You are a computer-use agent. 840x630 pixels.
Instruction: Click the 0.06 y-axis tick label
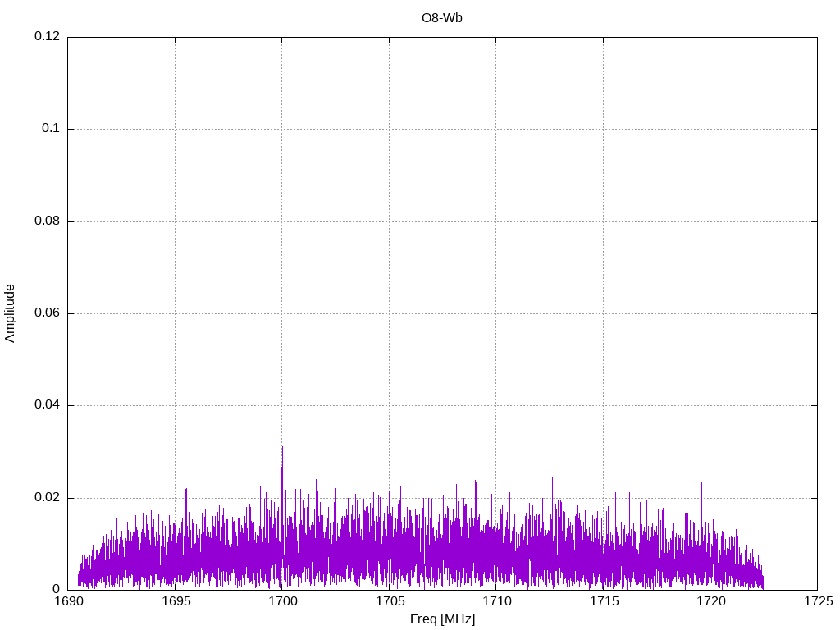coord(47,313)
